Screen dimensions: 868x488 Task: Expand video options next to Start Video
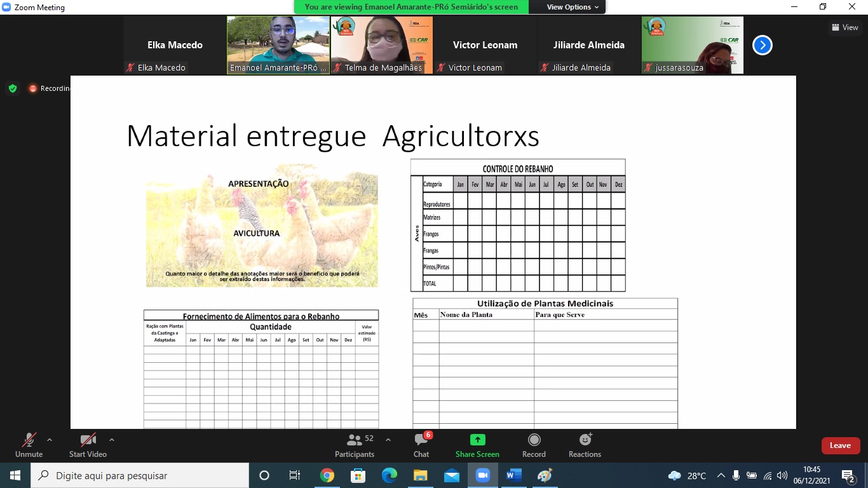pos(112,440)
